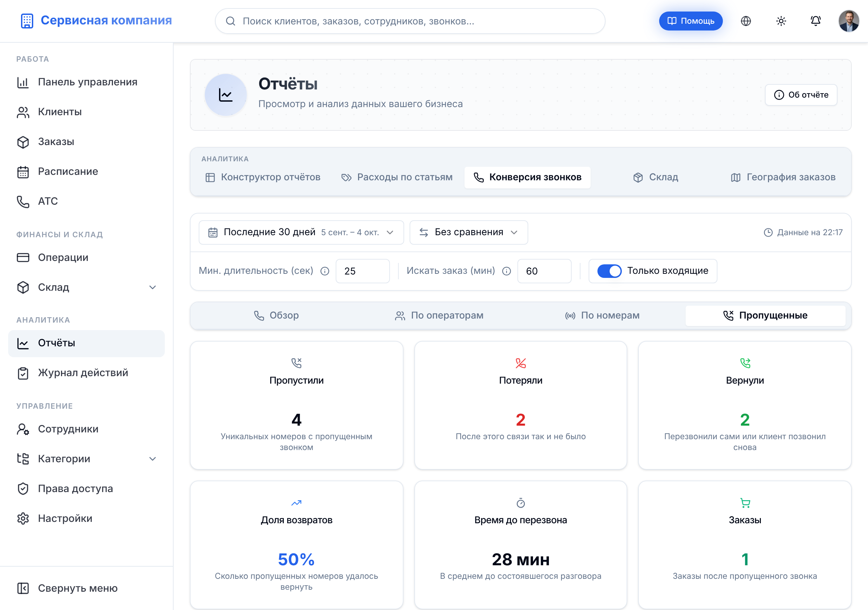Viewport: 868px width, 610px height.
Task: Toggle the Только входящие switch
Action: coord(609,271)
